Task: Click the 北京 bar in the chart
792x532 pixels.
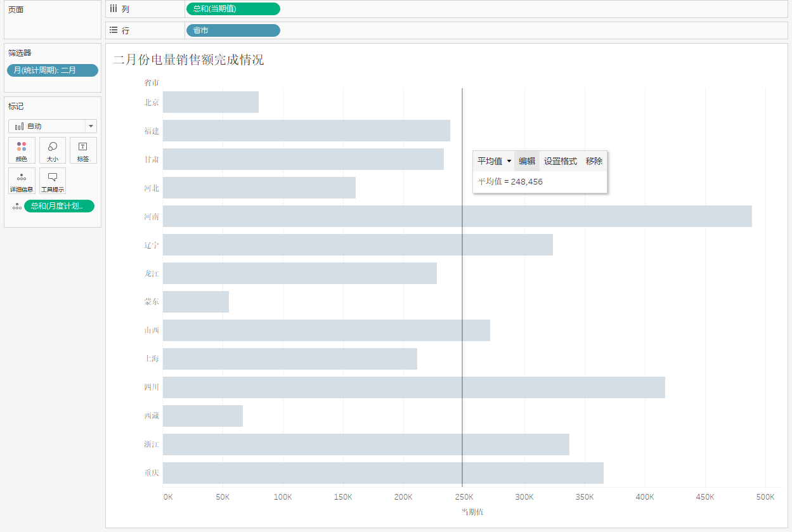Action: tap(211, 102)
